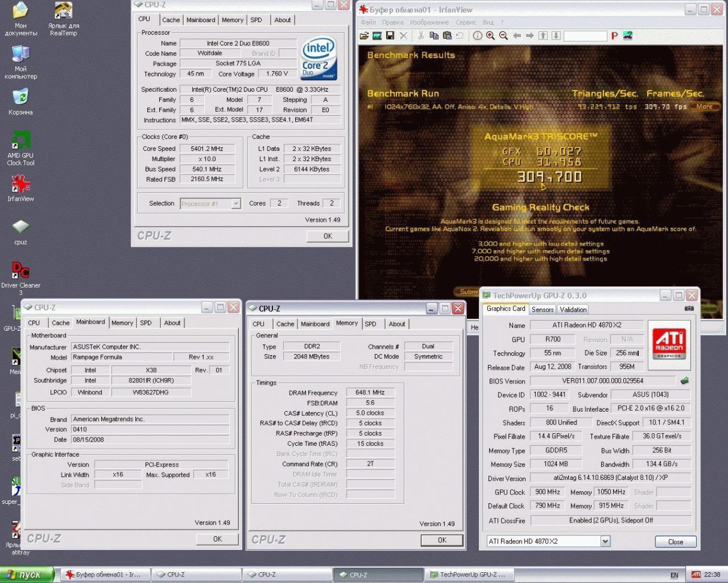This screenshot has width=728, height=583.
Task: Click the Save floppy disk icon in IrfanView
Action: coord(390,36)
